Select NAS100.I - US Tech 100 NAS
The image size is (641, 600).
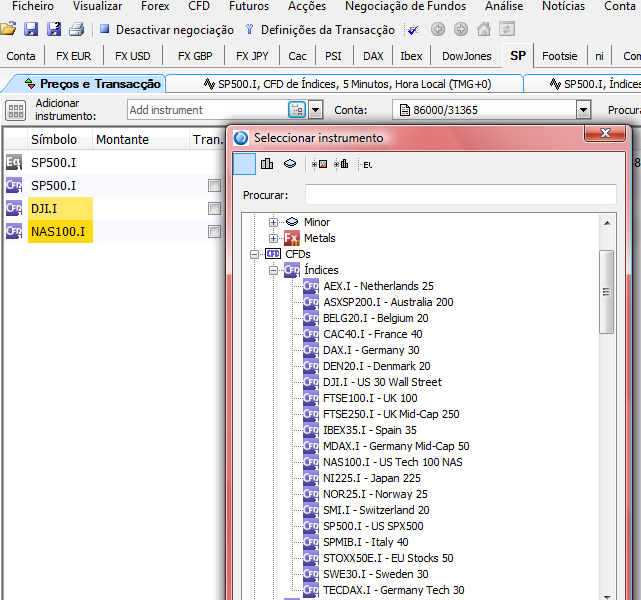coord(392,462)
